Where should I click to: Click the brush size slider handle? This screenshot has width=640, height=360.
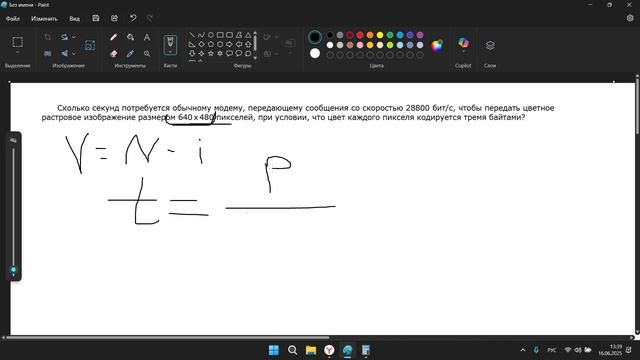[13, 270]
